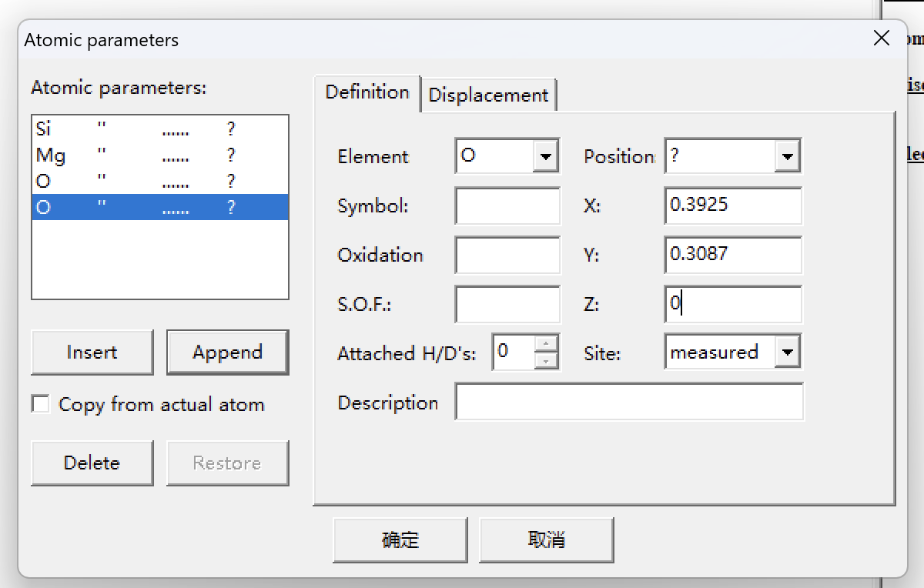Click the Delete button

point(92,463)
